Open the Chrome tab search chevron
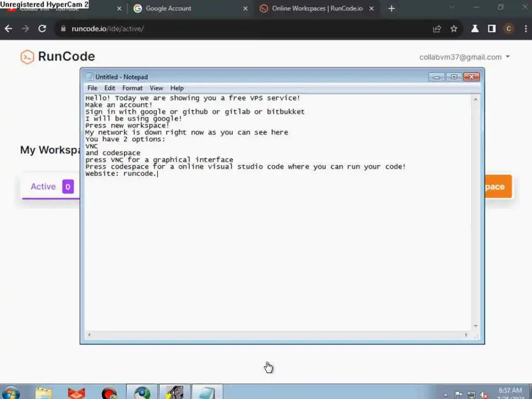This screenshot has width=532, height=399. [453, 7]
